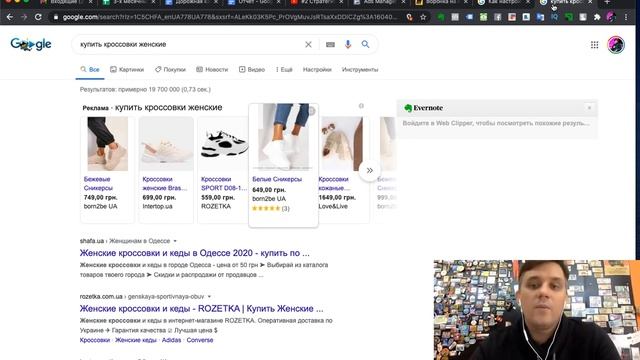
Task: Open 'Женские кроссовки и кеды - ROZETKA' result
Action: (x=201, y=309)
